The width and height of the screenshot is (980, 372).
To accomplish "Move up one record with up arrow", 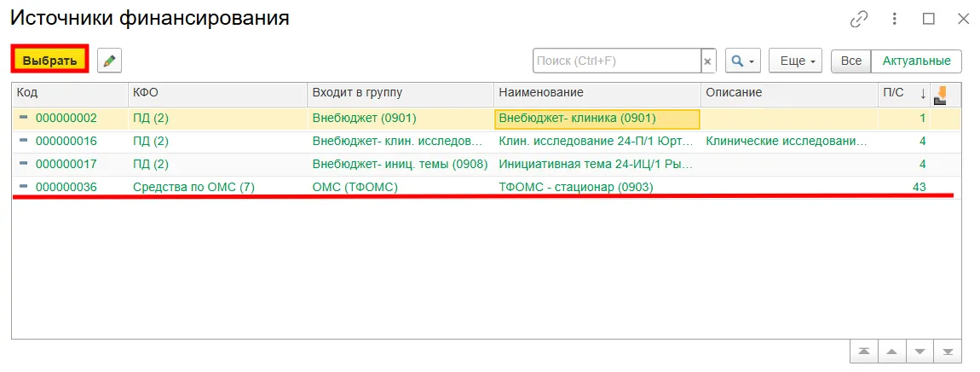I will [892, 352].
